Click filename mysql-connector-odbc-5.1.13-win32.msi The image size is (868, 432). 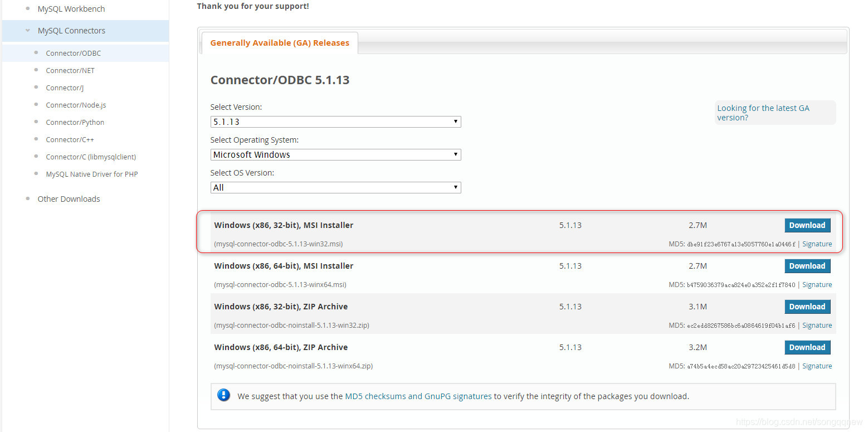(x=279, y=244)
